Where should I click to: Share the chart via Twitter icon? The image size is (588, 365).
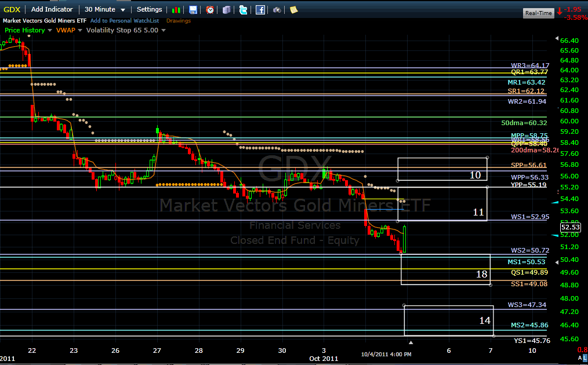pyautogui.click(x=243, y=10)
